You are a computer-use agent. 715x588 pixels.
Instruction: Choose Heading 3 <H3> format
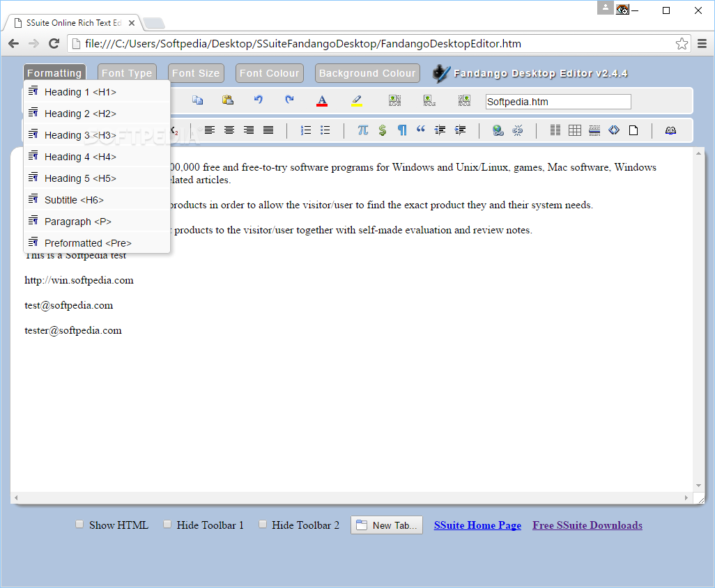pos(97,135)
